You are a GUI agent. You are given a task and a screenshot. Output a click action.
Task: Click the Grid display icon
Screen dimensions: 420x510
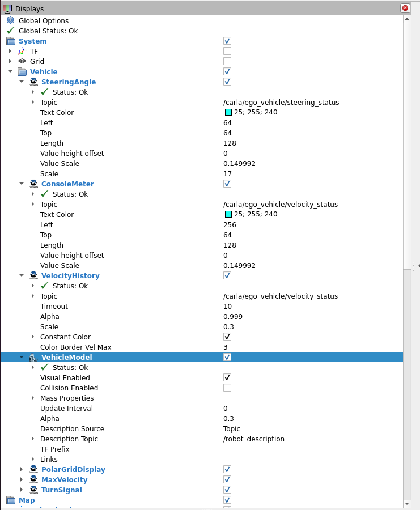22,61
